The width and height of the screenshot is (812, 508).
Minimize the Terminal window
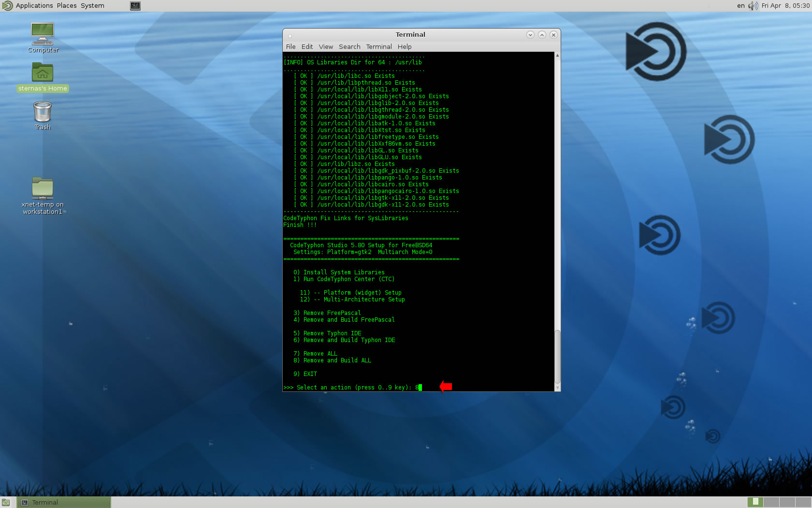pos(530,35)
